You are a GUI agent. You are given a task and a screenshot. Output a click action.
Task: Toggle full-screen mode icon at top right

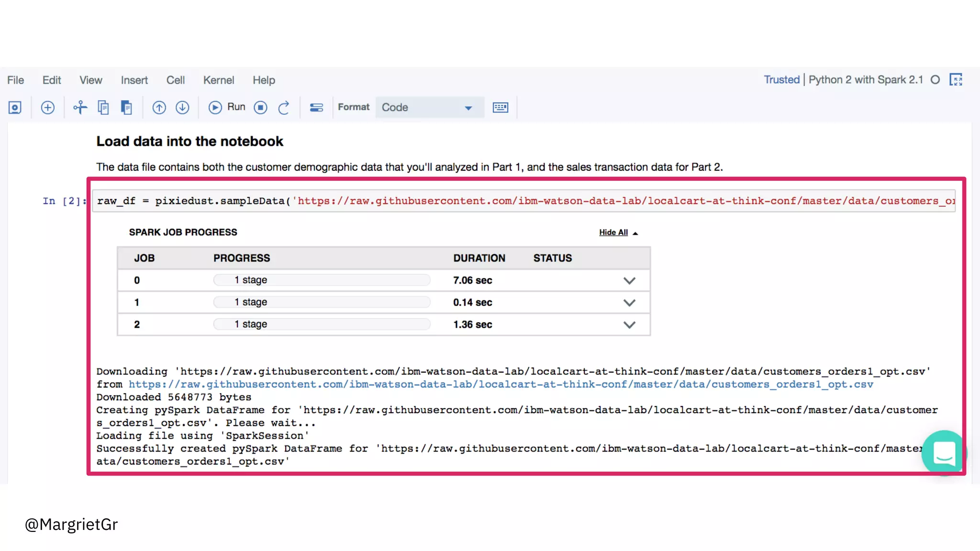pos(956,80)
